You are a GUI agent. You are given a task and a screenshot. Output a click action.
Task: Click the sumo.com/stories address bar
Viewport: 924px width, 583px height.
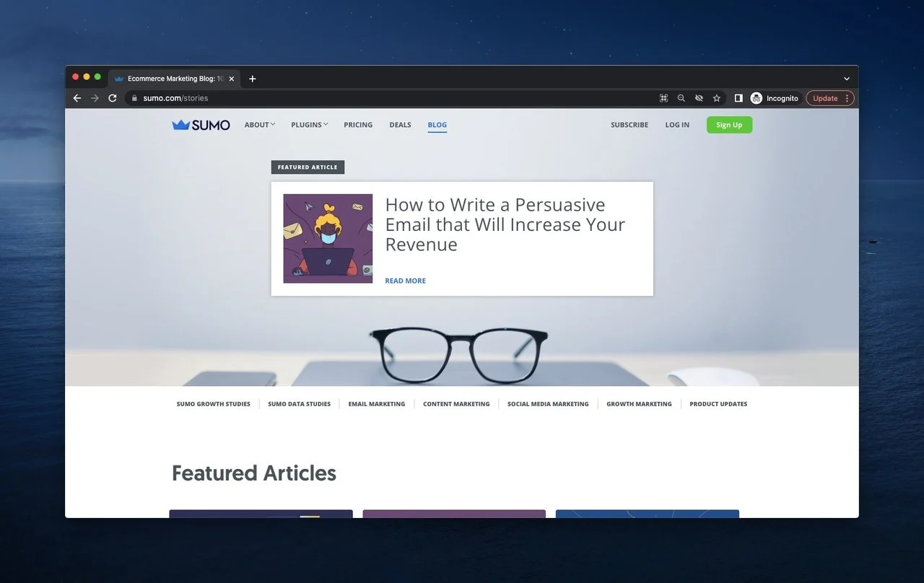coord(390,98)
